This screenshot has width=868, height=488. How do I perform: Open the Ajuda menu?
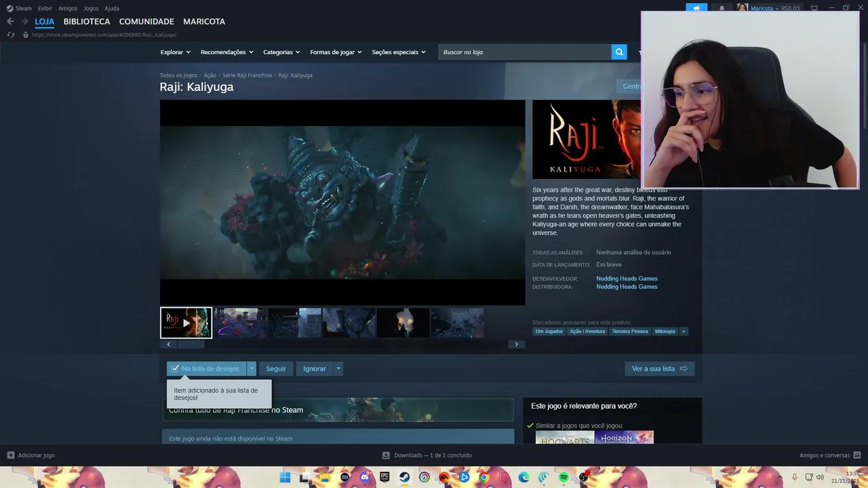tap(112, 8)
